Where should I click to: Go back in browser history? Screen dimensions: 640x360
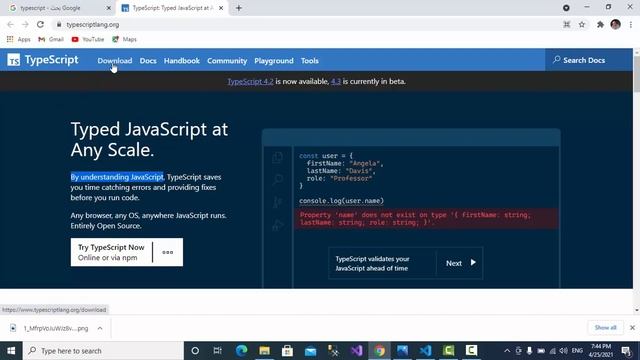[x=11, y=24]
